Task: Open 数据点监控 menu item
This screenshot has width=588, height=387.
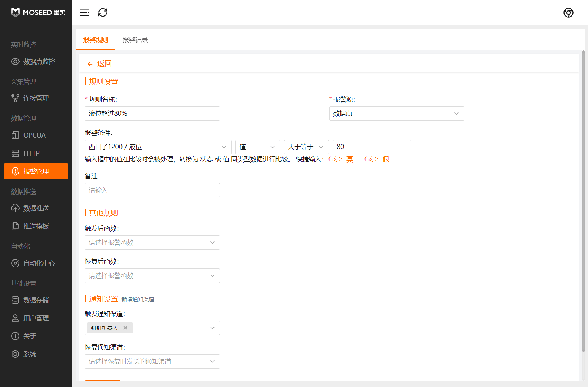Action: pos(36,62)
